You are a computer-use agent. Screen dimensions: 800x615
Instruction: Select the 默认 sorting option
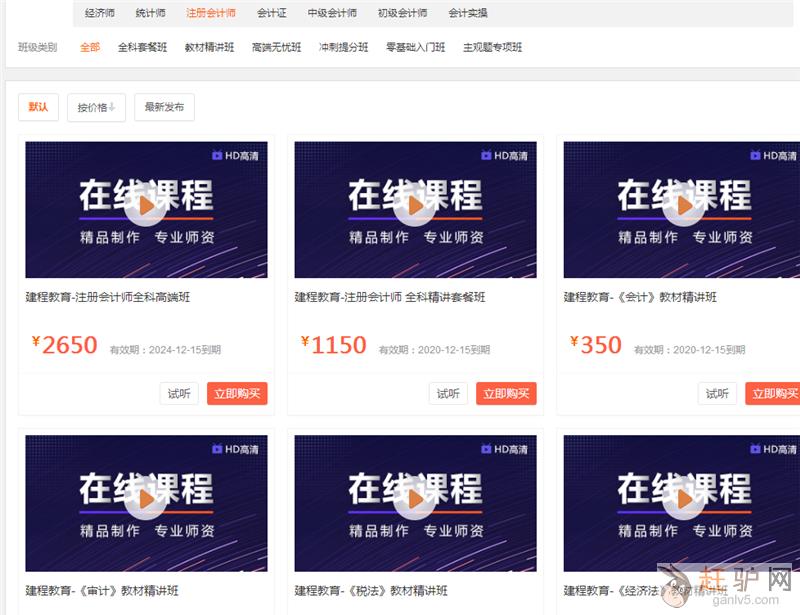(38, 107)
